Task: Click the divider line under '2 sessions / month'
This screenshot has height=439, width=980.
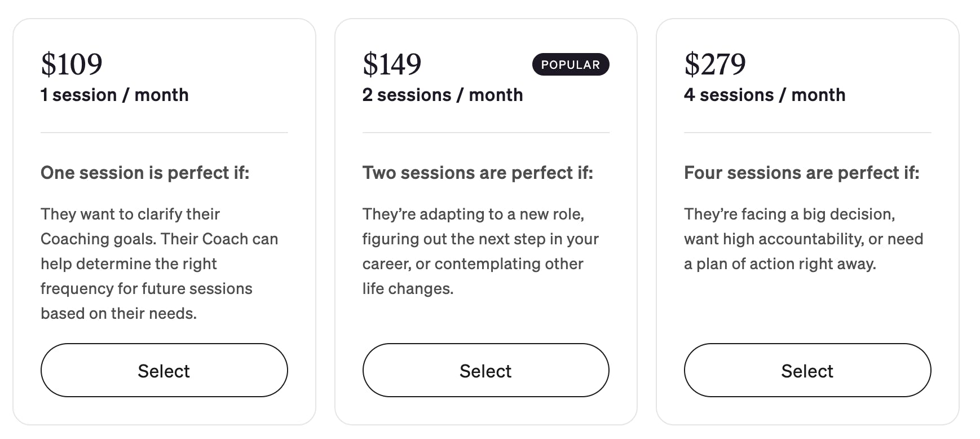Action: [x=485, y=133]
